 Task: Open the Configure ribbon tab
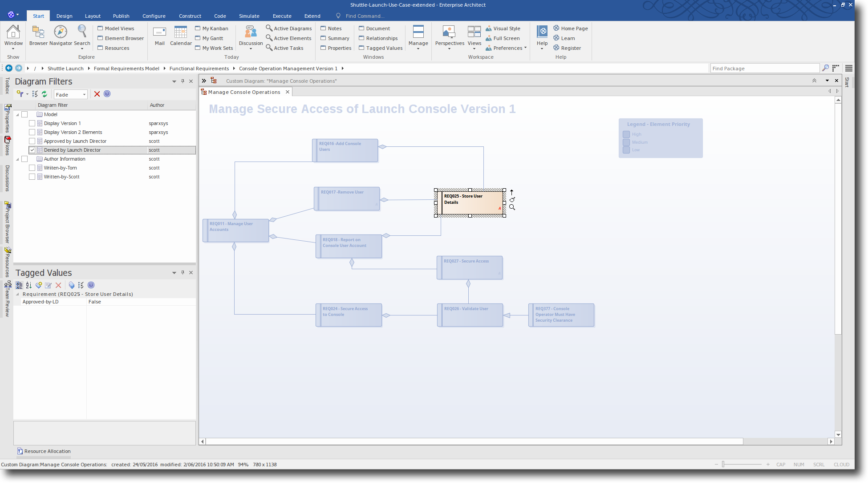(x=154, y=16)
